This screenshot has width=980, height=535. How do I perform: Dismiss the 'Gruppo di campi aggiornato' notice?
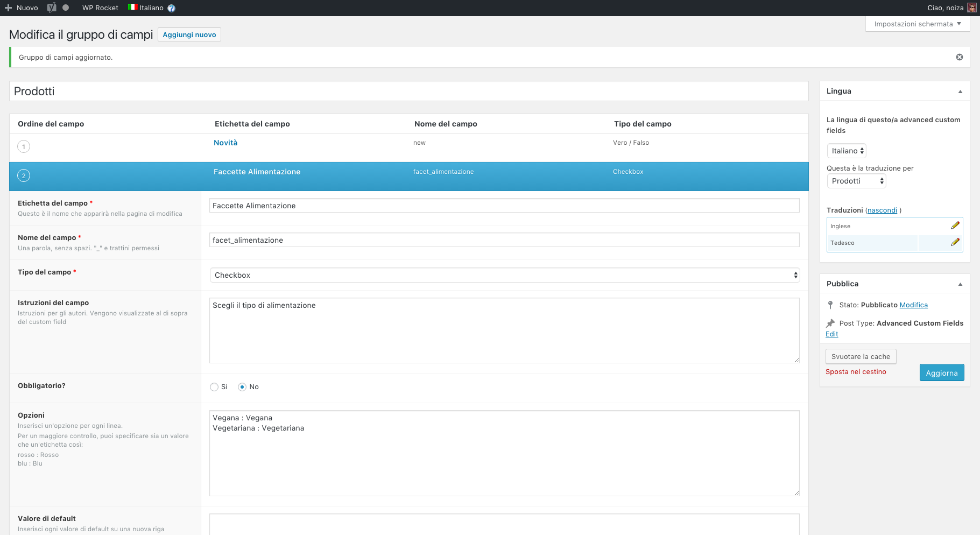(x=959, y=57)
